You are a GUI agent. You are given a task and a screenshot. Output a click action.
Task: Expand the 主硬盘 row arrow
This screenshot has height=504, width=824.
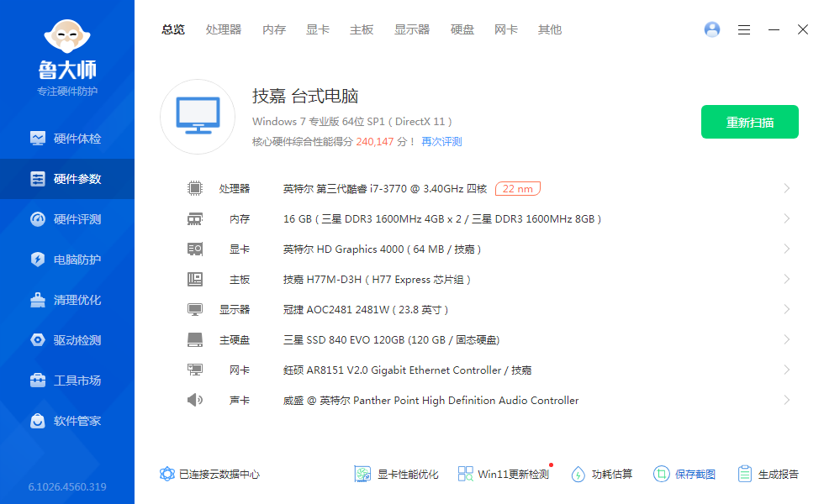[x=786, y=339]
